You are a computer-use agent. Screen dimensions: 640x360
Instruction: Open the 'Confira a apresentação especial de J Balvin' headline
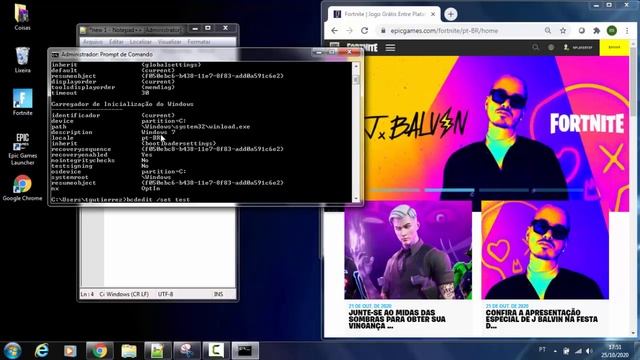pyautogui.click(x=542, y=319)
